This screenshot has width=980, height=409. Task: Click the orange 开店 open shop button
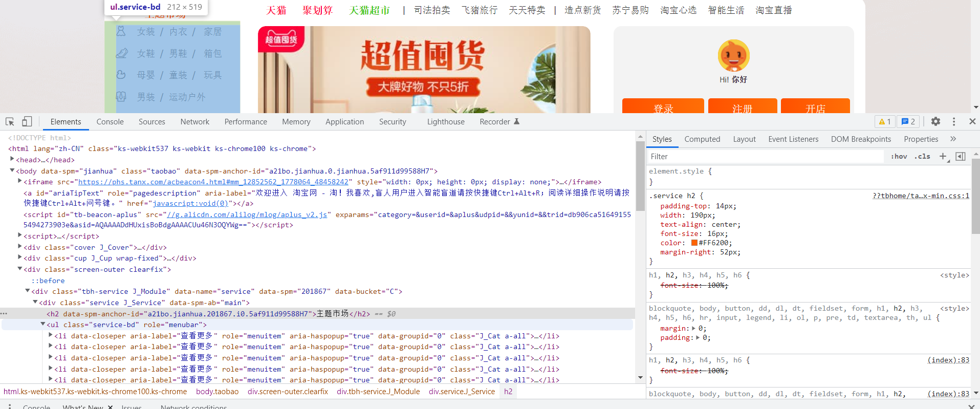point(815,106)
